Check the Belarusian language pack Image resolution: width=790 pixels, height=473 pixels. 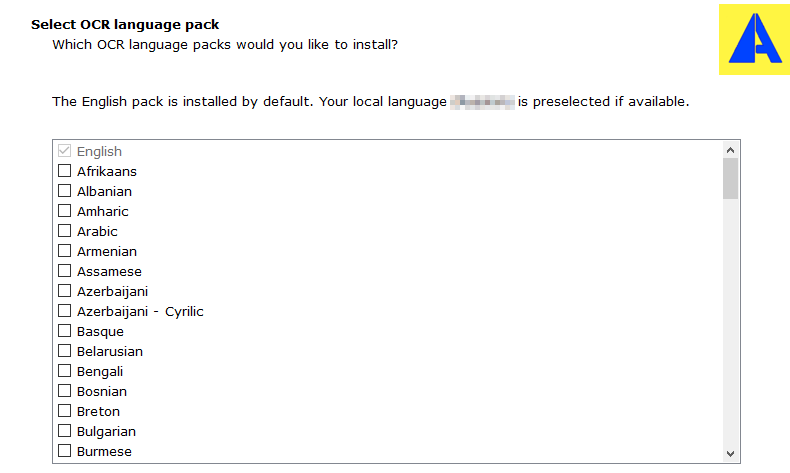pyautogui.click(x=64, y=351)
